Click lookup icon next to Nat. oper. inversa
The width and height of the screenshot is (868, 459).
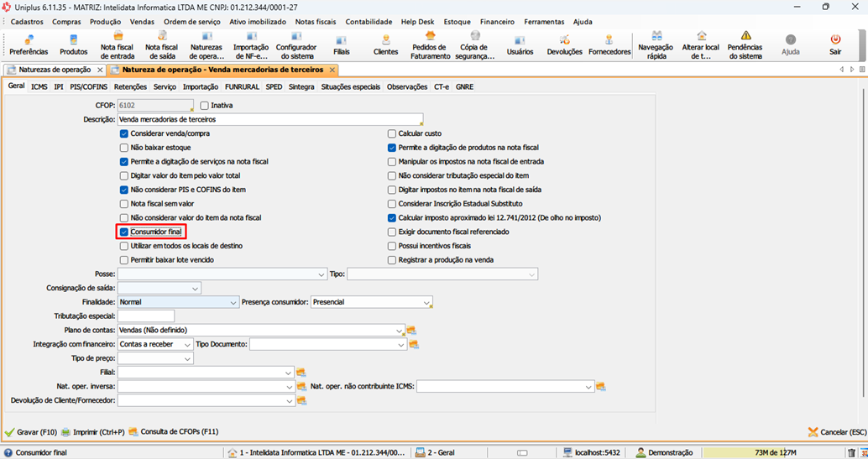301,387
